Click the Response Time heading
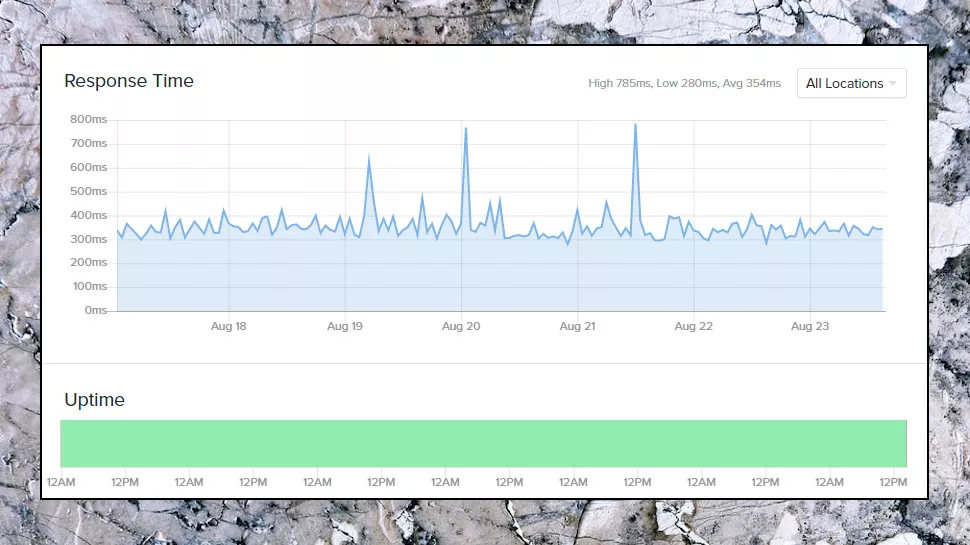Viewport: 970px width, 545px height. tap(129, 81)
